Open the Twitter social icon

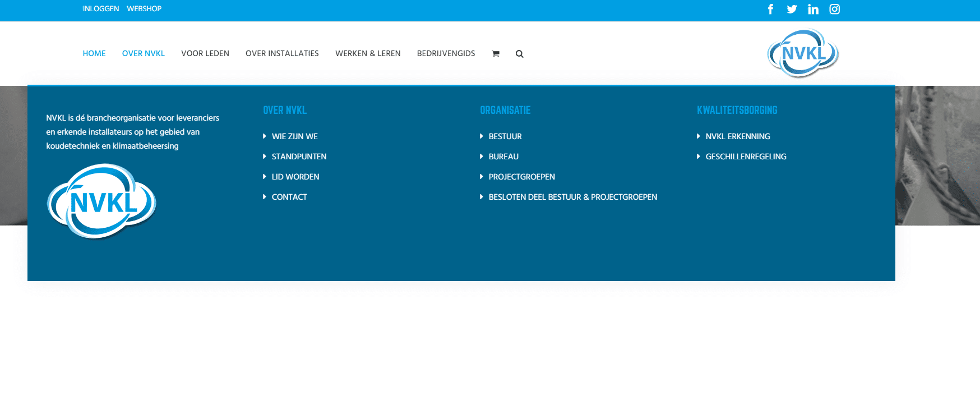tap(792, 9)
